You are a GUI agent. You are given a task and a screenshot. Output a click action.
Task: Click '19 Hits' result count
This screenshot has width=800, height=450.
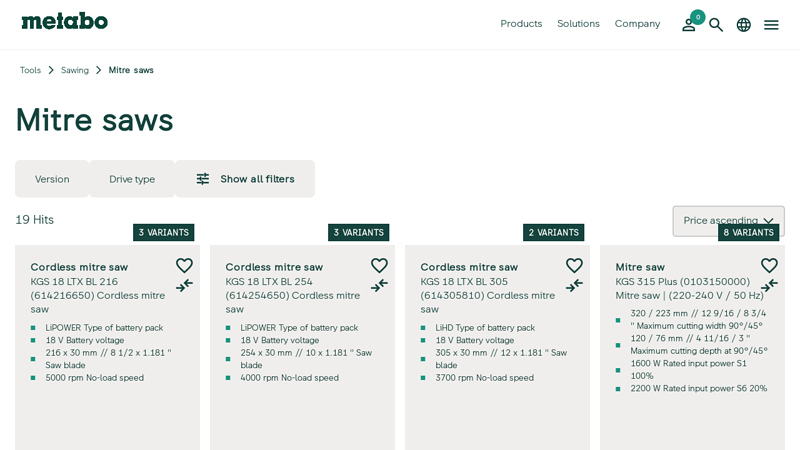coord(34,219)
